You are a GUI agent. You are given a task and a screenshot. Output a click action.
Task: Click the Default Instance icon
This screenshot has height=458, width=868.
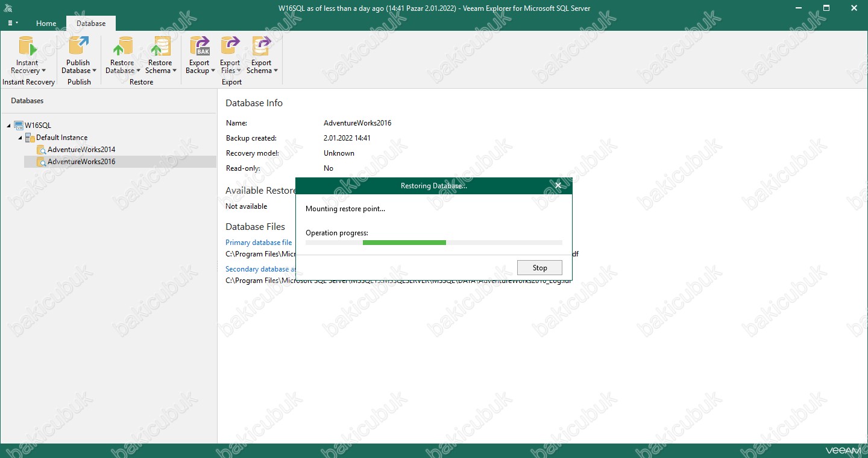pos(30,138)
